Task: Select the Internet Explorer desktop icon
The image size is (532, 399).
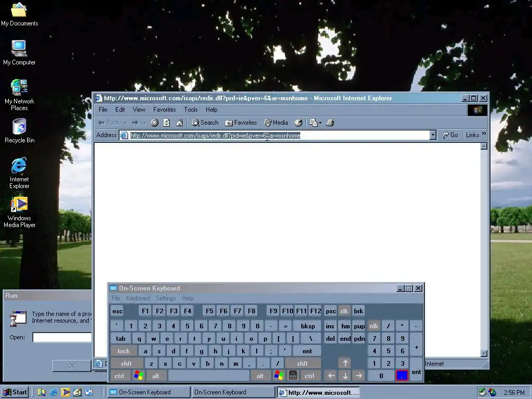Action: (19, 173)
